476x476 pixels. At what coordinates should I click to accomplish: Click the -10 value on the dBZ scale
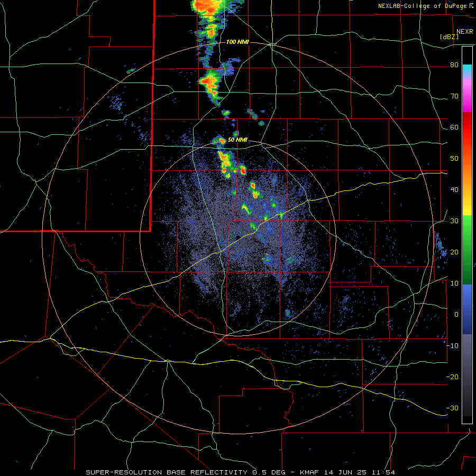pos(452,345)
